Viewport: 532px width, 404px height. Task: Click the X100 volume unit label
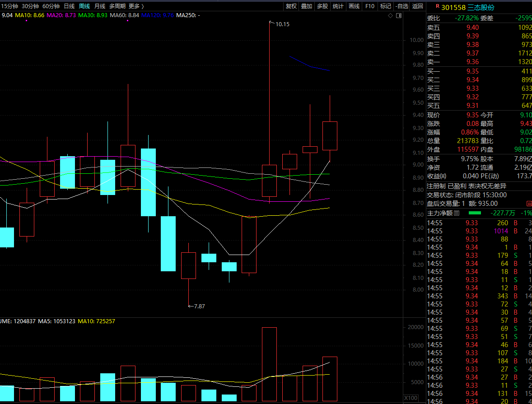pos(411,398)
